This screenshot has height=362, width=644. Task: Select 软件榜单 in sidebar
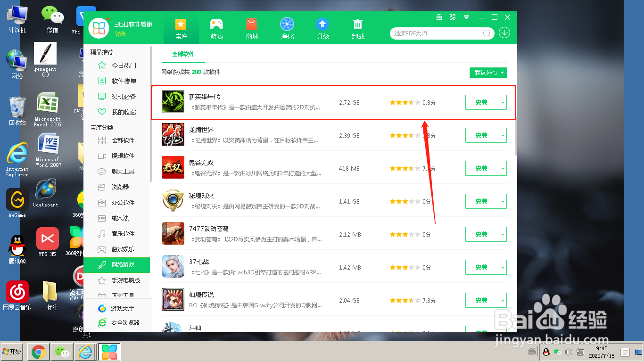117,81
